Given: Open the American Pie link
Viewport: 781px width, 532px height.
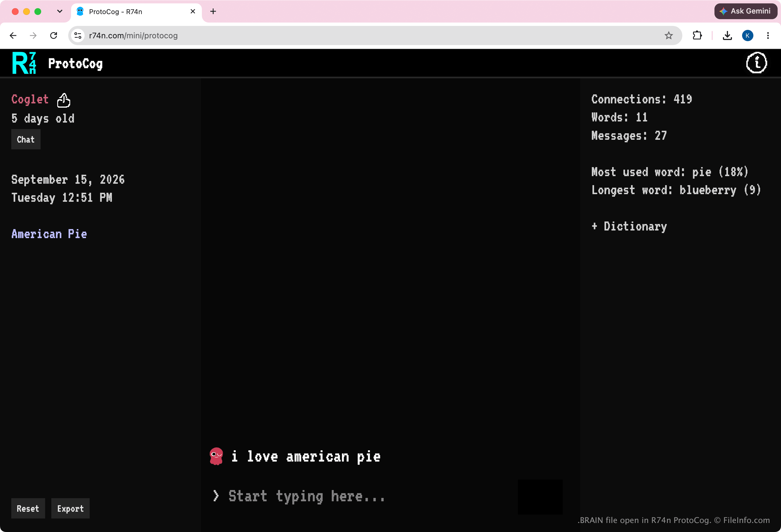Looking at the screenshot, I should 49,234.
